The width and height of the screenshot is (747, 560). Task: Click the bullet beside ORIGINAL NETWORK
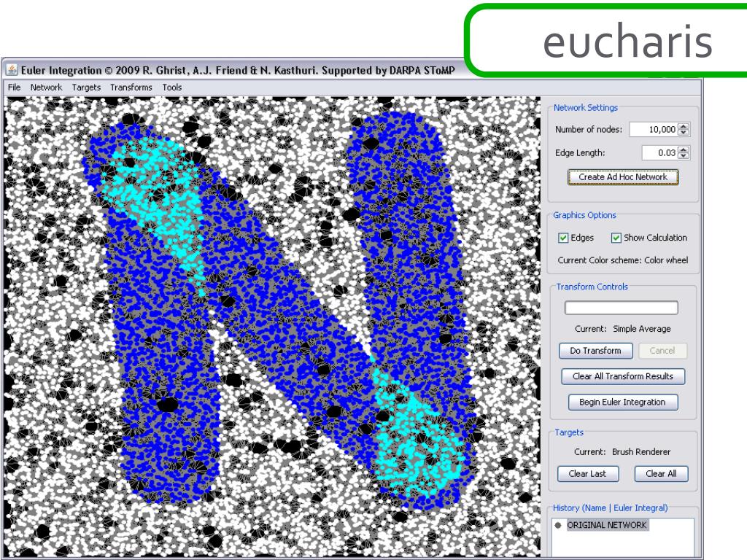coord(558,525)
